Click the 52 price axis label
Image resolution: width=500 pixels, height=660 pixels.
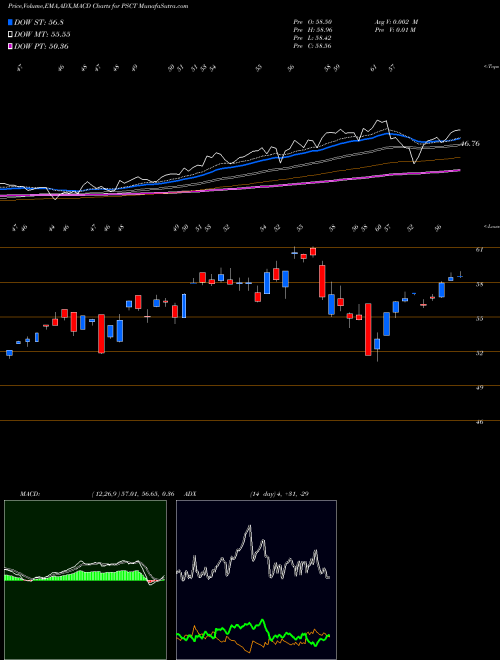pos(479,353)
